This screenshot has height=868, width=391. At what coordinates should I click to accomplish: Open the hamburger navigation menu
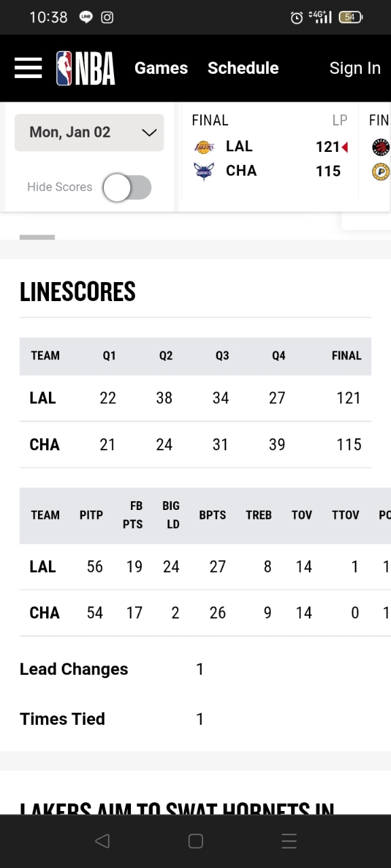pos(28,68)
